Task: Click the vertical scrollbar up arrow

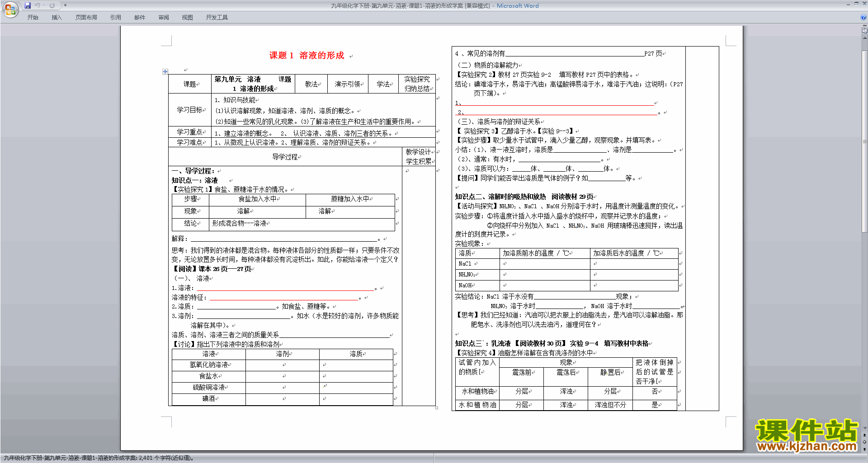Action: tap(864, 38)
